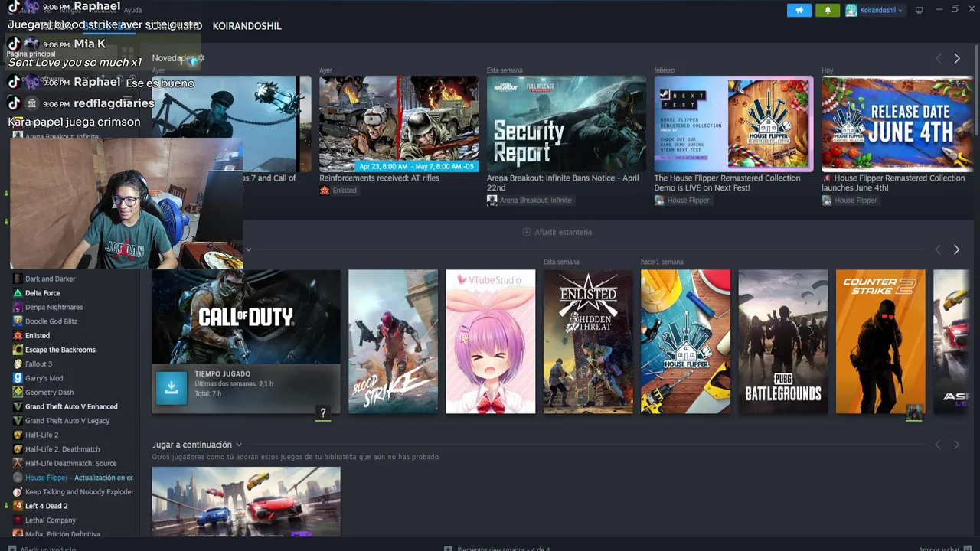Click the Garry's Mod icon in list
This screenshot has width=980, height=551.
point(18,378)
